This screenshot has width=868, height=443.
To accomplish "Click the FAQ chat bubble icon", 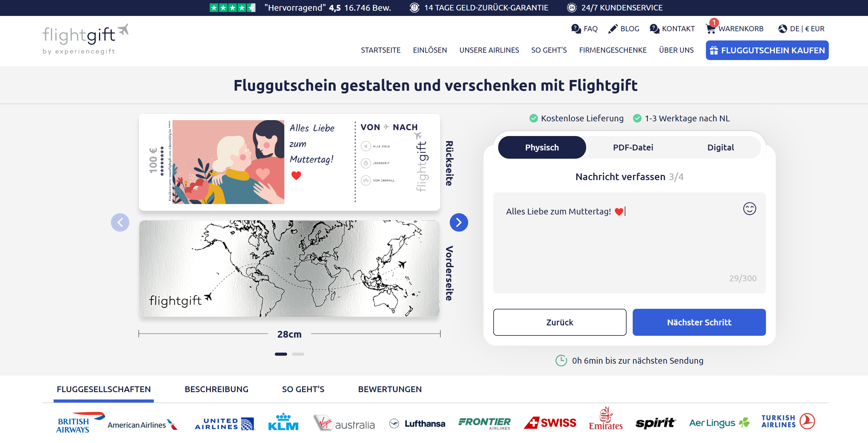I will click(576, 29).
